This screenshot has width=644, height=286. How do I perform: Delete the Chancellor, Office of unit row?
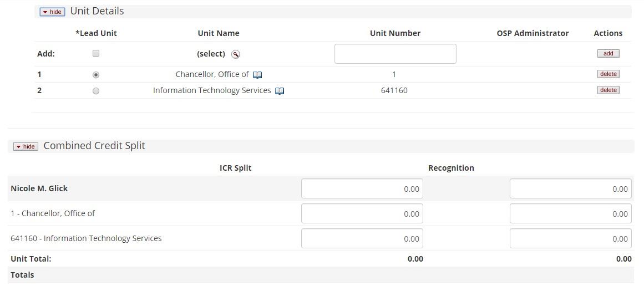pos(608,74)
